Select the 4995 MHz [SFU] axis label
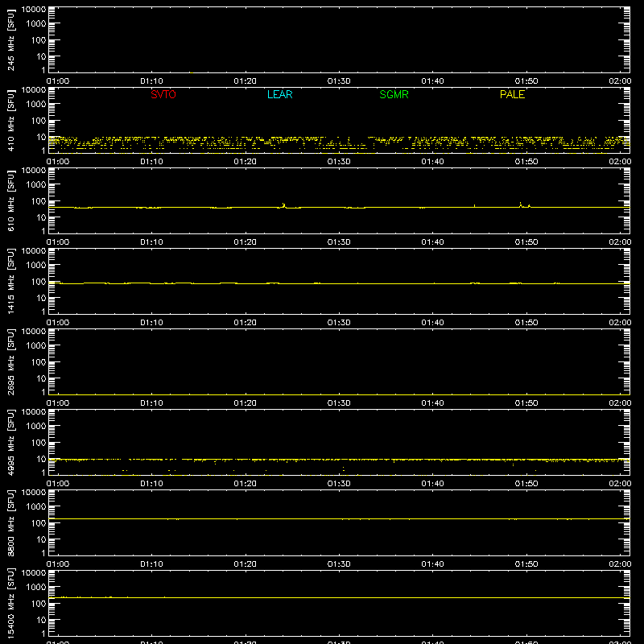The width and height of the screenshot is (644, 644). tap(10, 442)
